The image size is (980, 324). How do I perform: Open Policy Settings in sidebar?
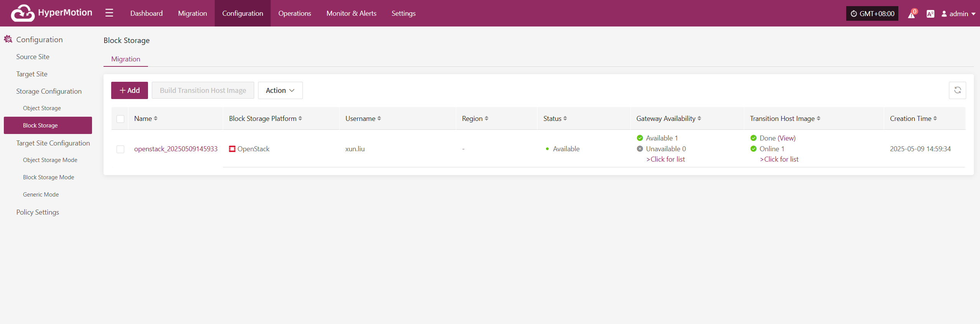38,212
